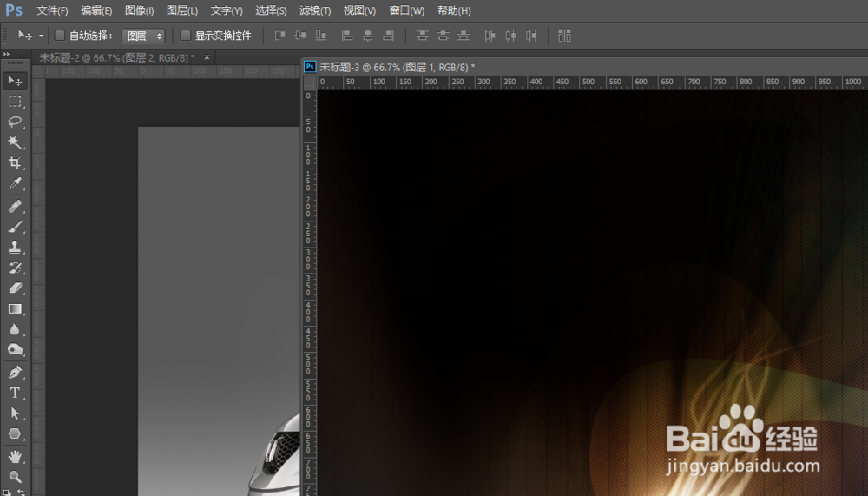The image size is (868, 496).
Task: Open the 文件(F) menu
Action: [x=52, y=10]
